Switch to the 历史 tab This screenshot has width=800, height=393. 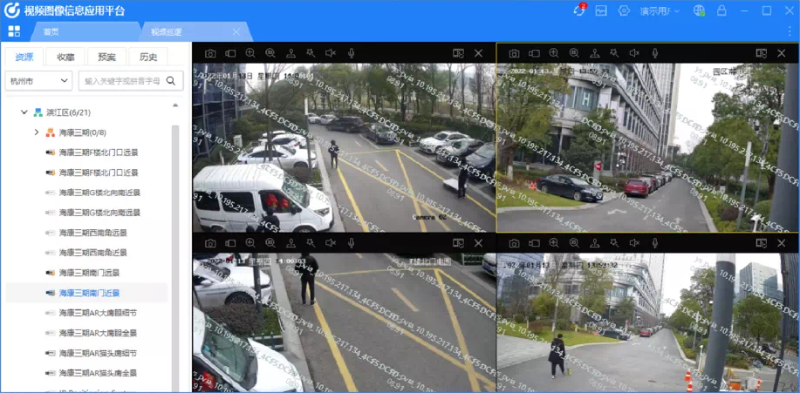[x=148, y=57]
